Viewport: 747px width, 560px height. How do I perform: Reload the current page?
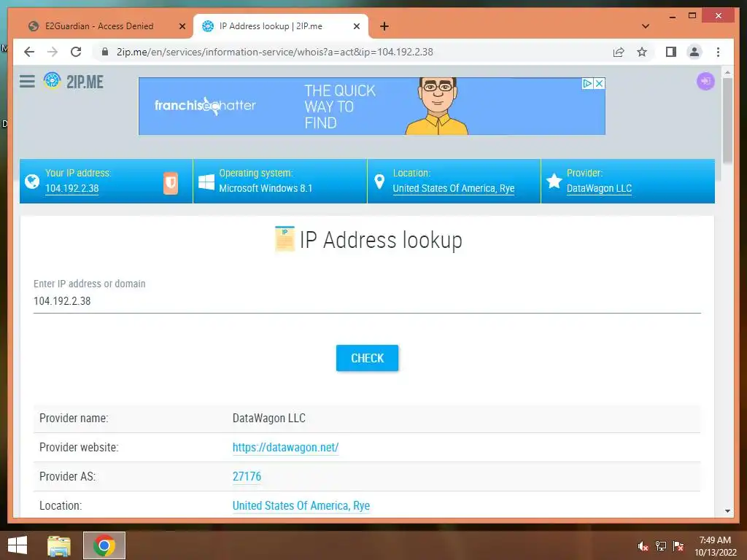76,52
